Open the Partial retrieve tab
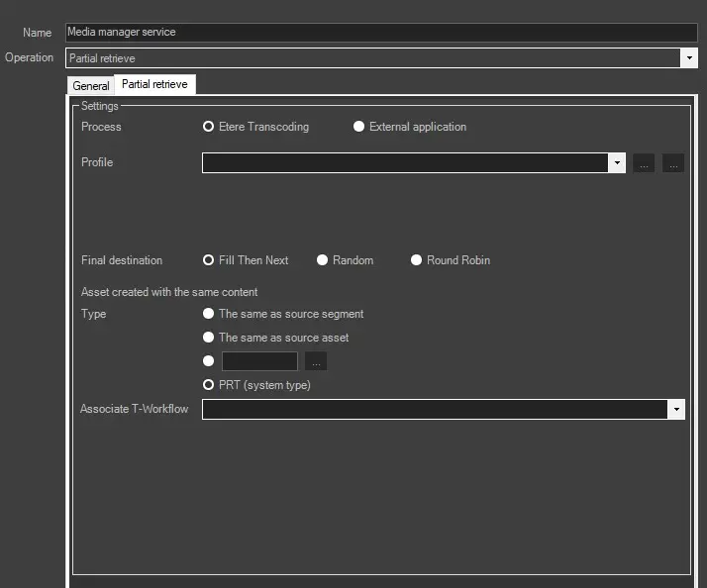Image resolution: width=707 pixels, height=588 pixels. tap(154, 85)
